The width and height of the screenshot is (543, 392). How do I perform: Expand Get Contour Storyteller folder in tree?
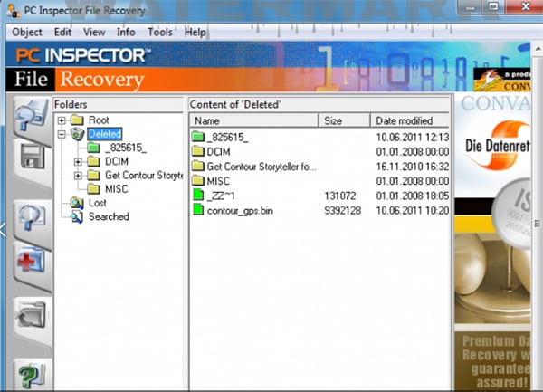click(x=78, y=176)
